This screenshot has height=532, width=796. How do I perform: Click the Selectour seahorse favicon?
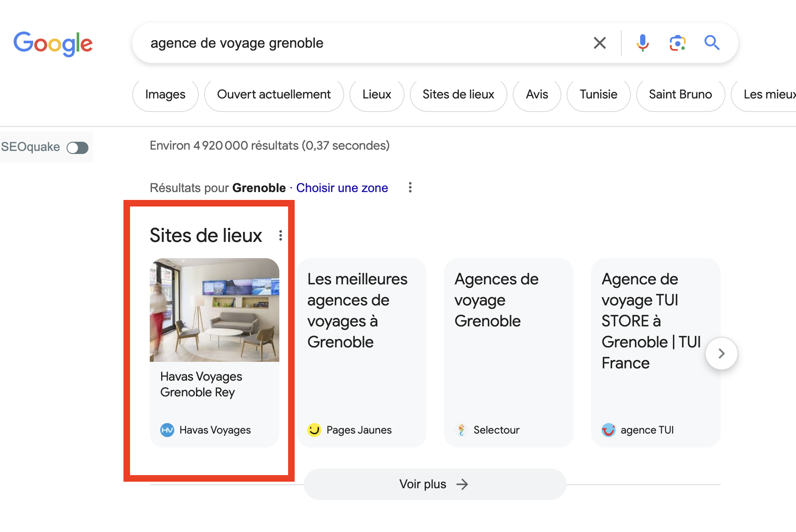pos(461,430)
